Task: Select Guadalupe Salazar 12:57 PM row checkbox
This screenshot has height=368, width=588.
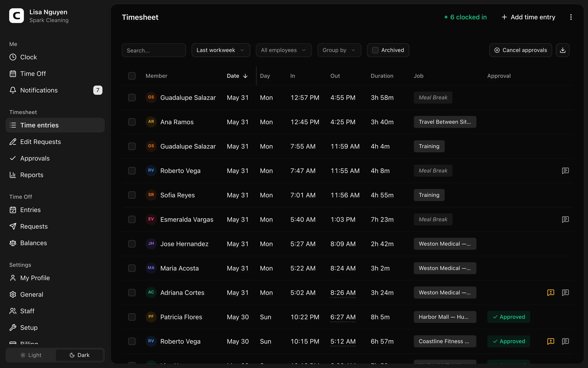Action: tap(132, 98)
